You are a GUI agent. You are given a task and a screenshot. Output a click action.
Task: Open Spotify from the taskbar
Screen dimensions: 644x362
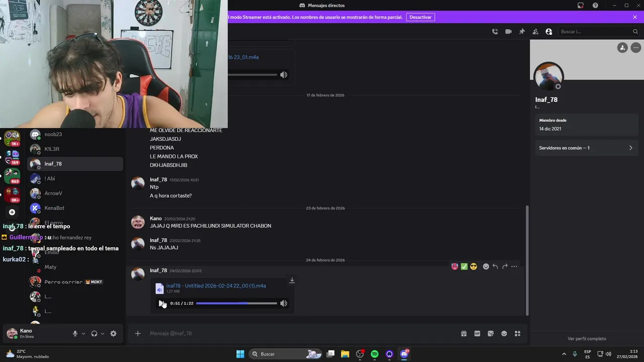(374, 354)
